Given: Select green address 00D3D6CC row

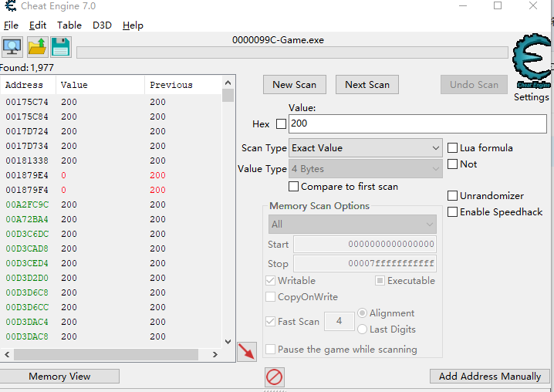Looking at the screenshot, I should [111, 307].
